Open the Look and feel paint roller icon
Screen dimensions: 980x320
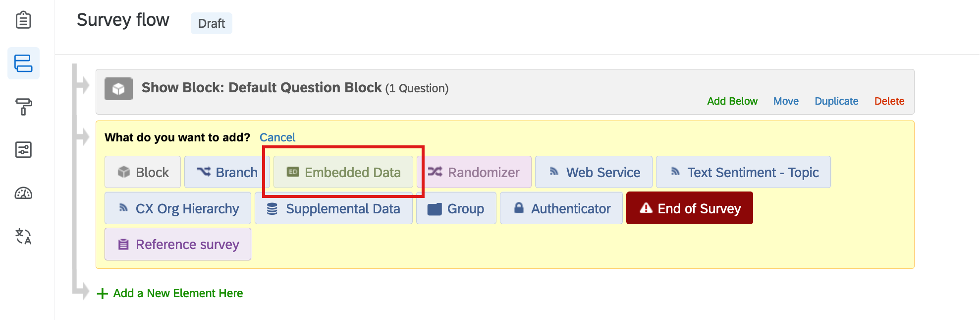pyautogui.click(x=23, y=106)
